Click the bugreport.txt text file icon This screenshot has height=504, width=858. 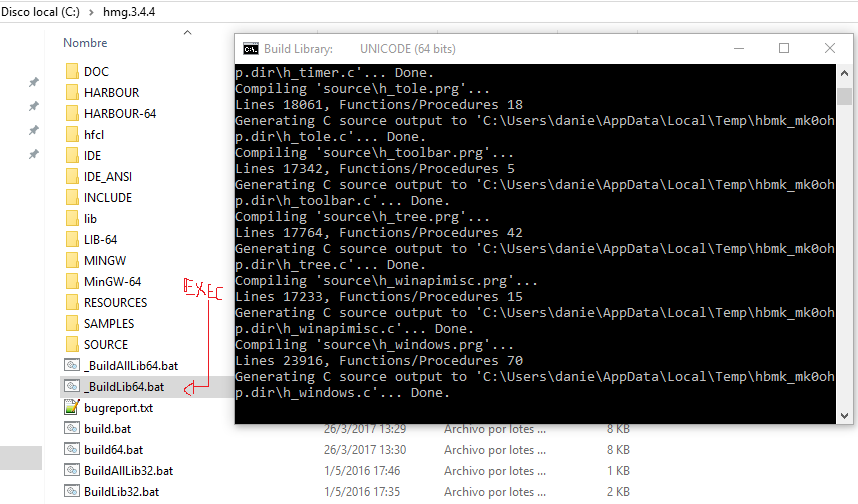(x=72, y=407)
